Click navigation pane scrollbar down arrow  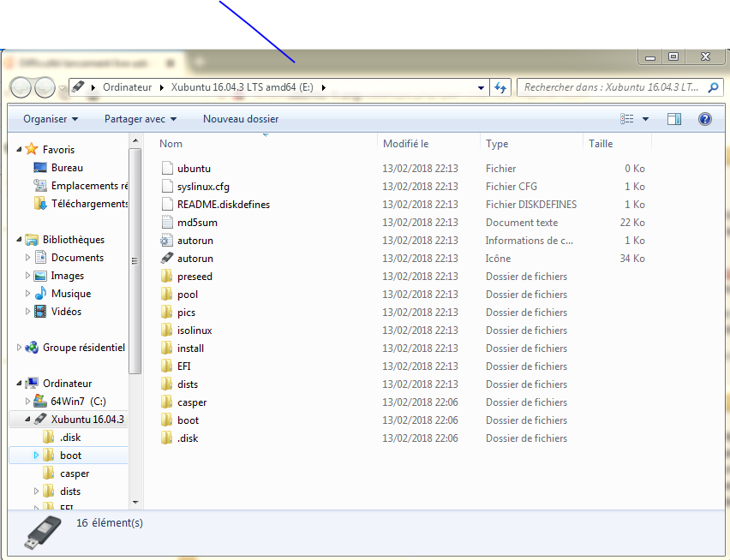[135, 503]
